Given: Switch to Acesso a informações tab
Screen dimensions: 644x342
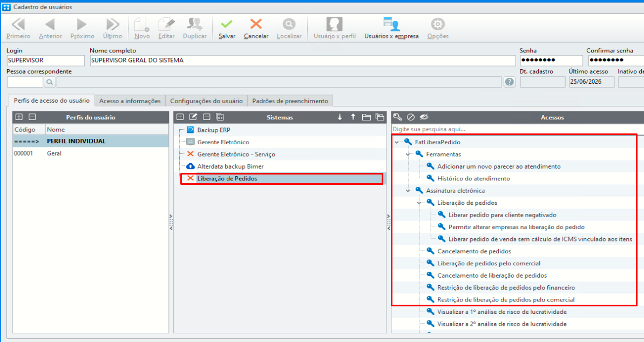Looking at the screenshot, I should click(x=130, y=100).
